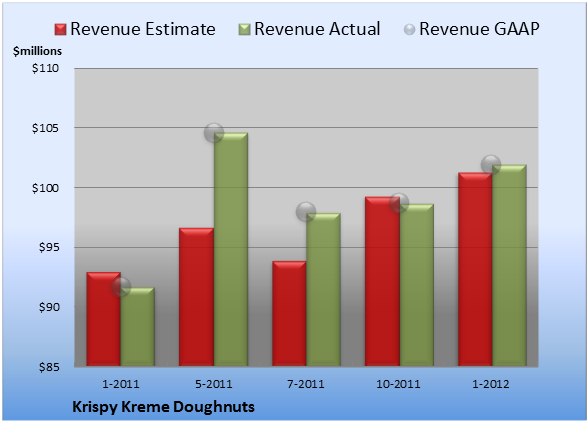Select the green actual bar for 7-2011

point(323,290)
